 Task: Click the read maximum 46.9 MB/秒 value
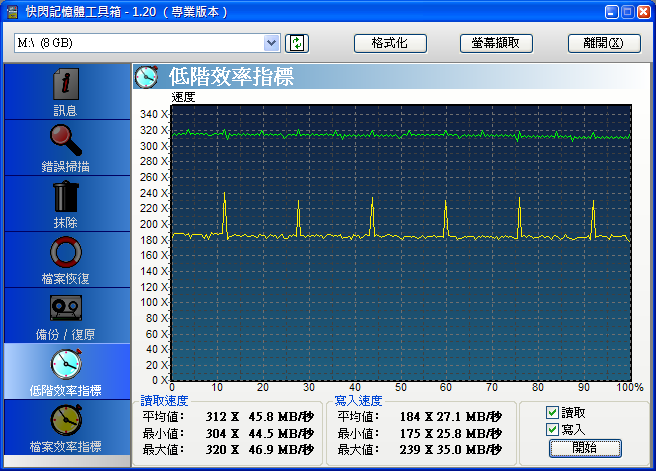[281, 450]
